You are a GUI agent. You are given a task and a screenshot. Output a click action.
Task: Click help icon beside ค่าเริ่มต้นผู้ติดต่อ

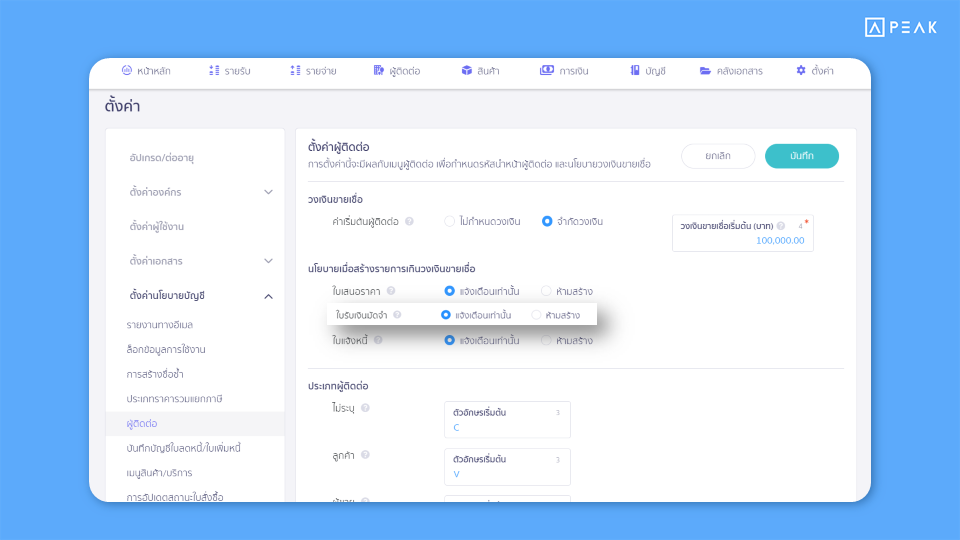tap(409, 222)
